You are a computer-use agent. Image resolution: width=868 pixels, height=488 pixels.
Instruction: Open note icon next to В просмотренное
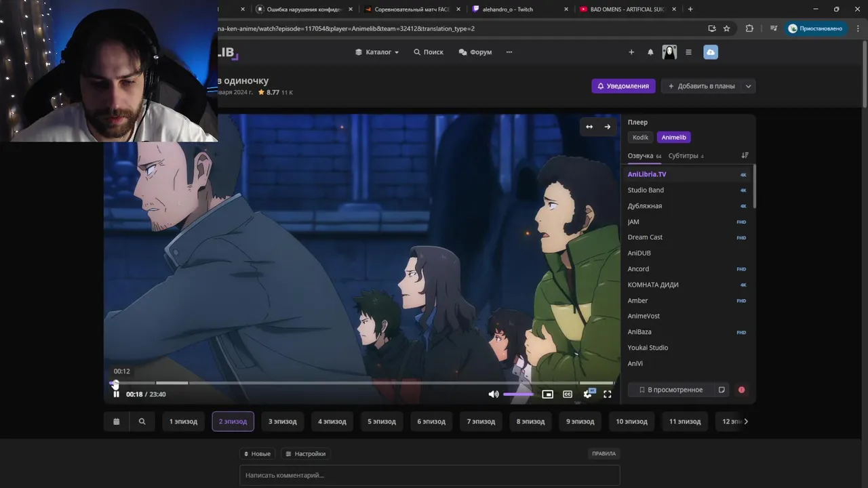[722, 390]
